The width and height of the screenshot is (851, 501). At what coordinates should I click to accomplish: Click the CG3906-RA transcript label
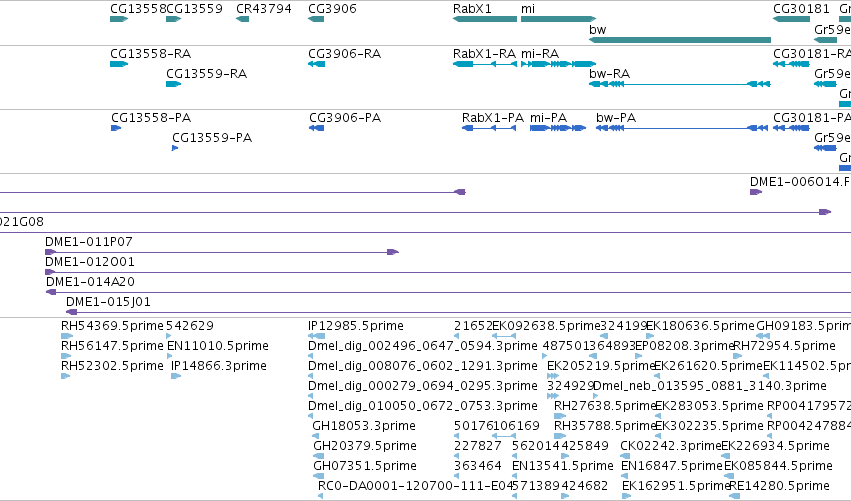[345, 54]
